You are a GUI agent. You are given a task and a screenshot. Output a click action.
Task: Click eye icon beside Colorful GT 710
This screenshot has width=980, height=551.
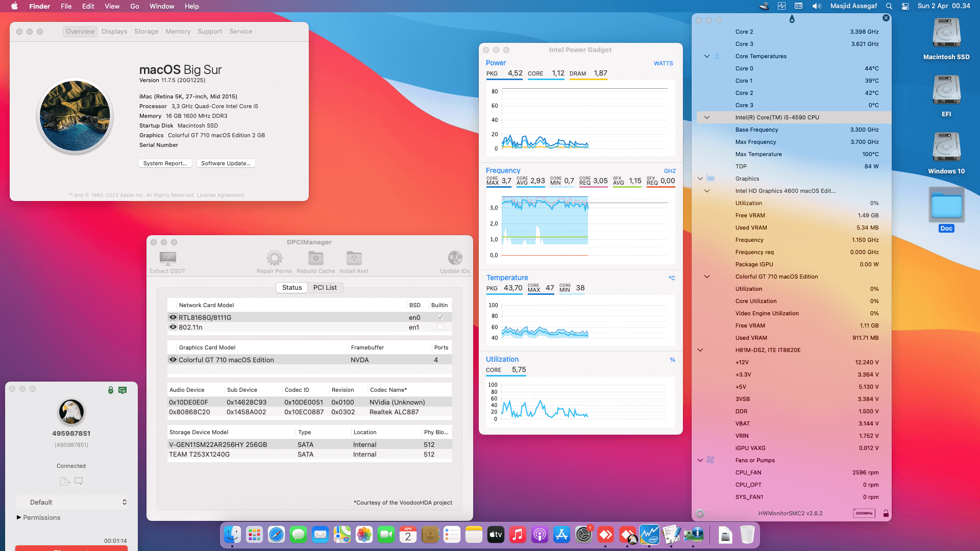pyautogui.click(x=173, y=360)
